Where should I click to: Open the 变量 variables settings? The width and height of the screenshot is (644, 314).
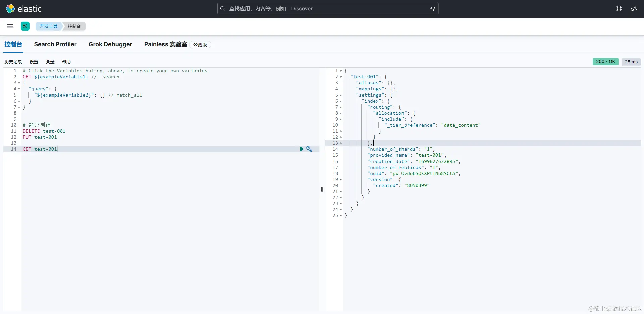click(x=50, y=62)
